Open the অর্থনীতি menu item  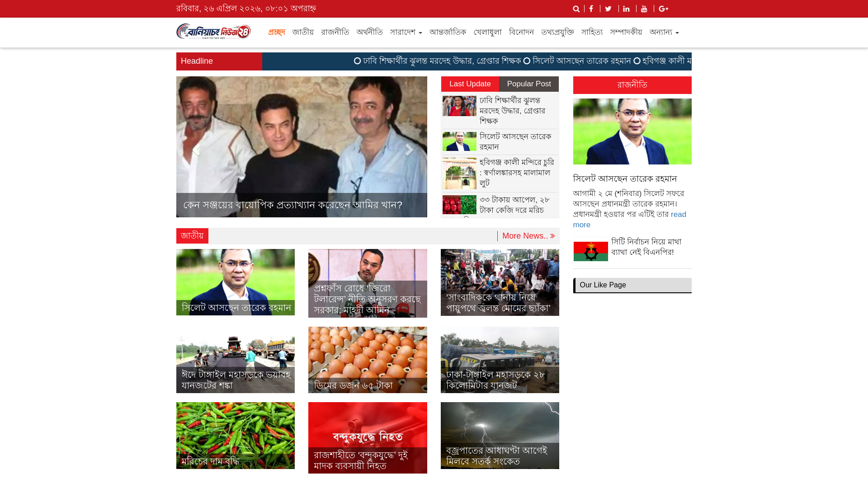(x=369, y=33)
